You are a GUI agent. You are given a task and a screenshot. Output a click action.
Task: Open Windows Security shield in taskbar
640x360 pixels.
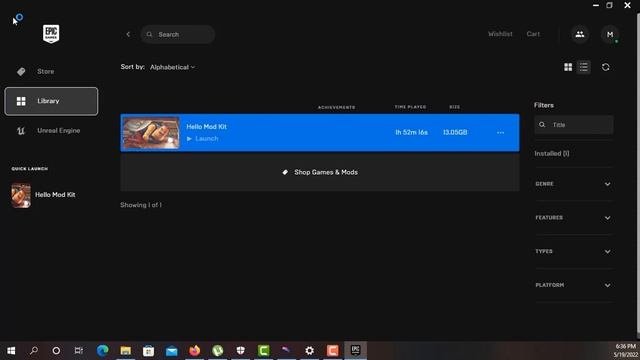[240, 351]
